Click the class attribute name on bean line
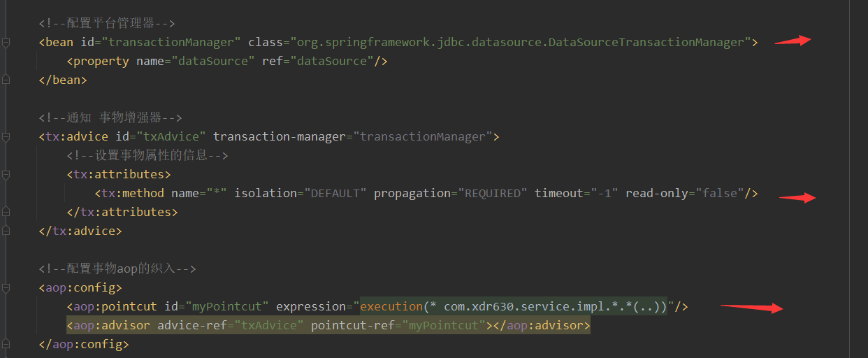Image resolution: width=868 pixels, height=358 pixels. 266,43
